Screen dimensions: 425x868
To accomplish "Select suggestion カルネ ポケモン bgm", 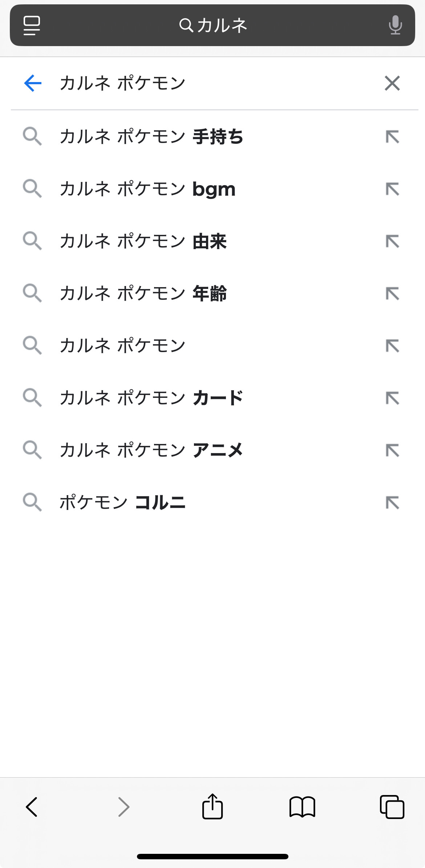I will click(x=147, y=189).
